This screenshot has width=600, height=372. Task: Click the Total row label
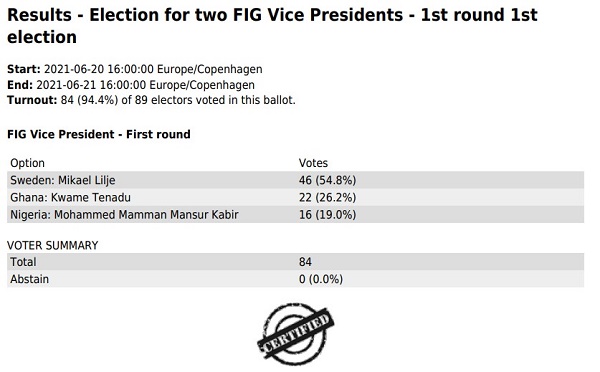[x=23, y=262]
